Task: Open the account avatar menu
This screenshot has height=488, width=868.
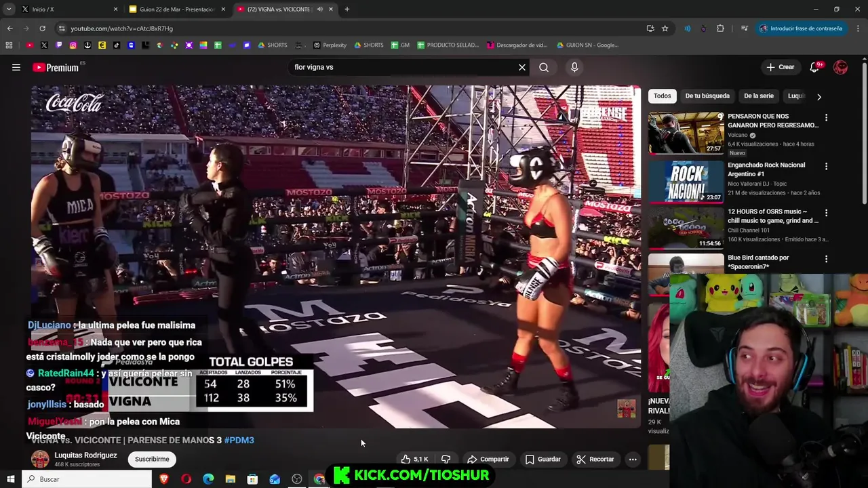Action: tap(840, 67)
